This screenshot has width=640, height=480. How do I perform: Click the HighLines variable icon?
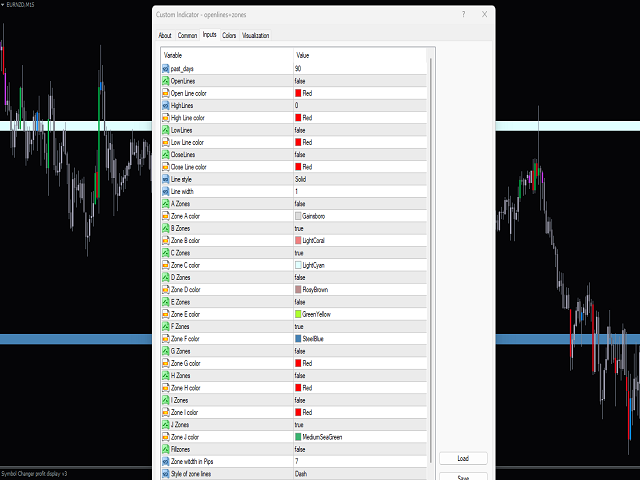click(x=165, y=105)
